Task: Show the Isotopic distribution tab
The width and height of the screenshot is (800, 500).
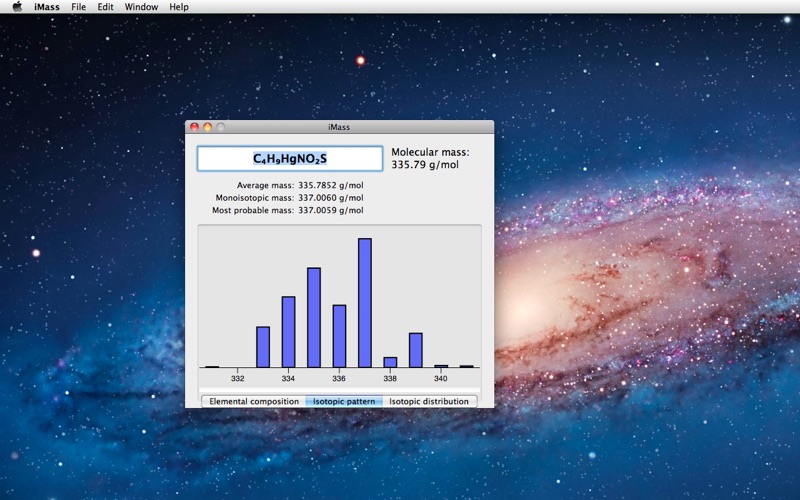Action: [x=428, y=401]
